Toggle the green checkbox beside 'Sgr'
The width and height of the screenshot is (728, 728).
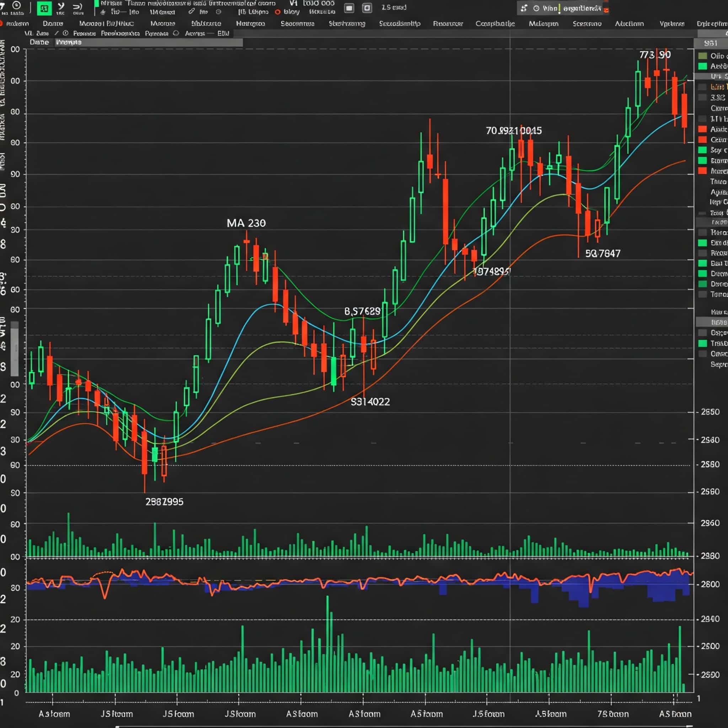point(702,150)
